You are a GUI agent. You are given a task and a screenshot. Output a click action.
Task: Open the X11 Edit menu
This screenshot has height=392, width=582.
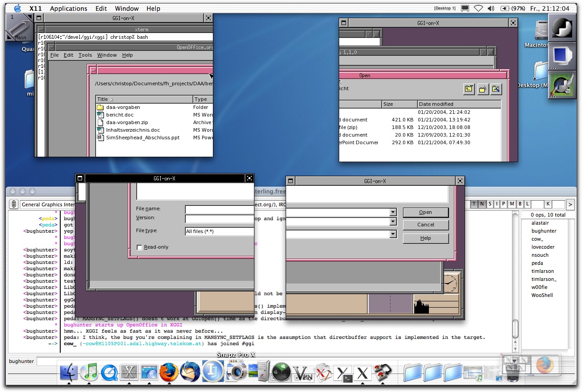click(101, 8)
